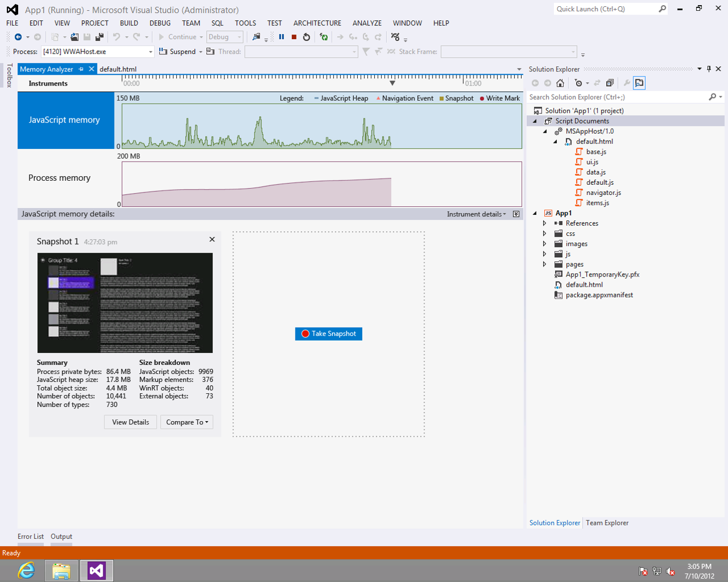Open the BUILD menu
The width and height of the screenshot is (728, 582).
(129, 23)
